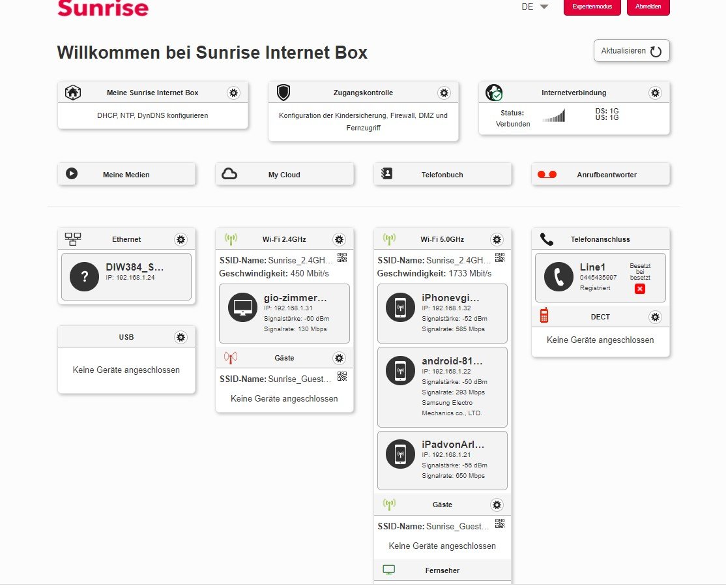Image resolution: width=726 pixels, height=588 pixels.
Task: Click the 'DS: 1G' downstream value
Action: 607,111
